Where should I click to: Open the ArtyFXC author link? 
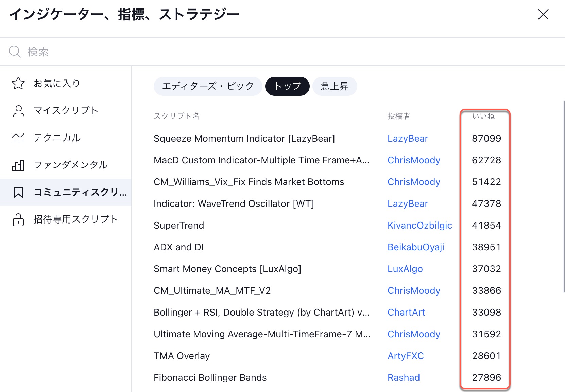pos(406,356)
